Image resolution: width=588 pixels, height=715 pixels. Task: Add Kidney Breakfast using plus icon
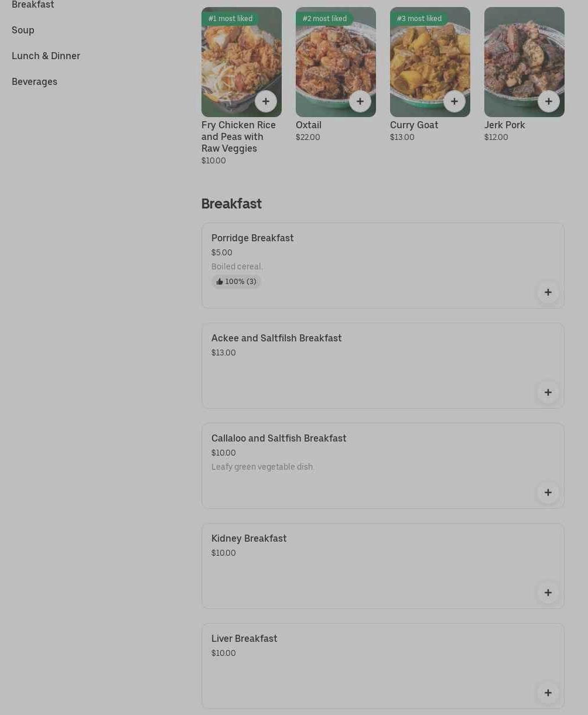tap(548, 593)
